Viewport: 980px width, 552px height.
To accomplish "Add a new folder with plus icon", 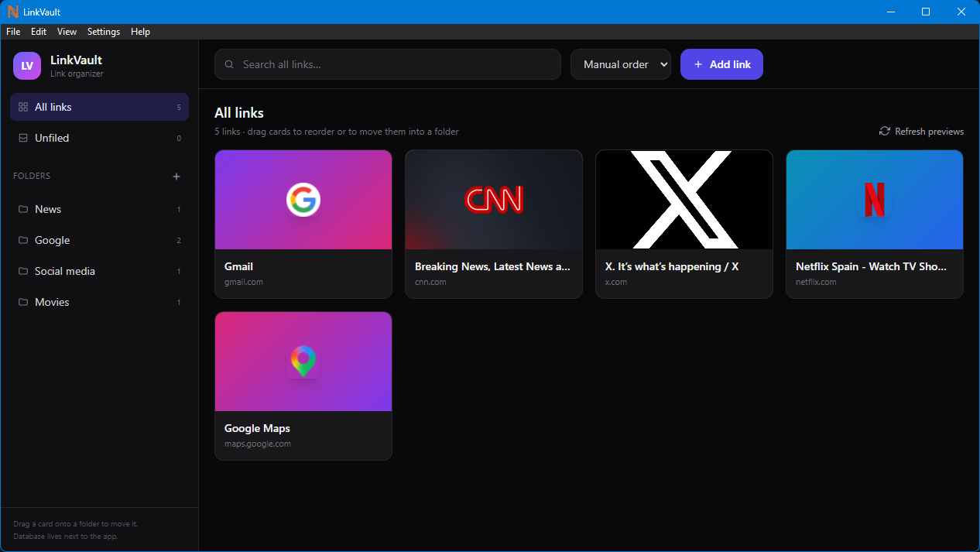I will coord(176,177).
